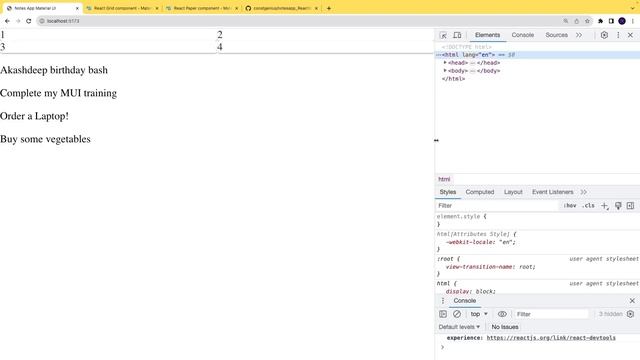Open the Default levels dropdown
The width and height of the screenshot is (640, 360).
459,327
